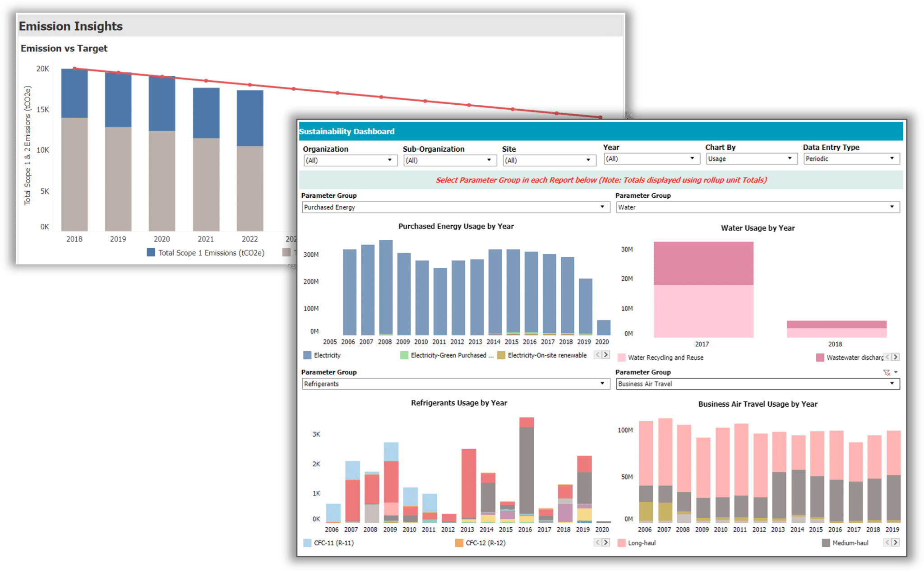Clear filter icon above Business Air Travel dropdown
924x572 pixels.
pos(887,372)
